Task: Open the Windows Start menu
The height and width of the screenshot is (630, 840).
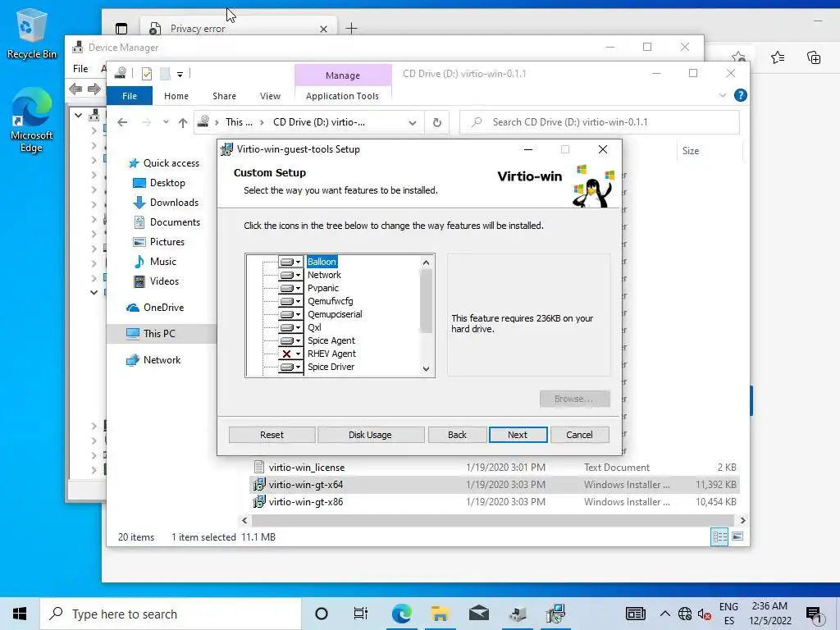Action: point(20,614)
